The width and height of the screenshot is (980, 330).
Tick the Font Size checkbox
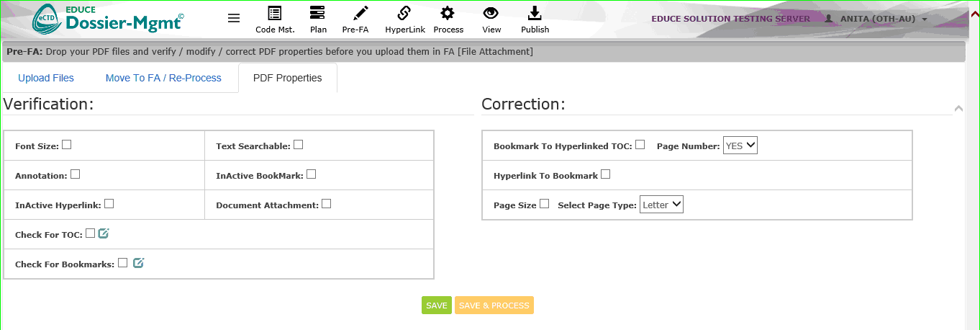coord(66,145)
